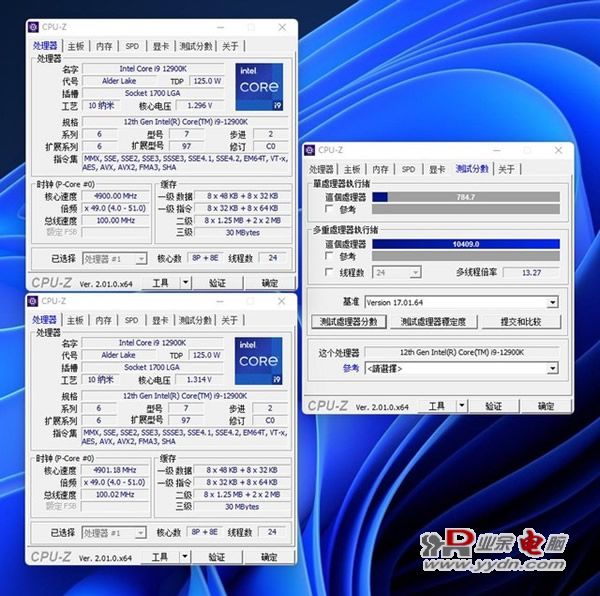This screenshot has height=596, width=600.
Task: Open the 显卡 tab in the lower-left window
Action: (x=160, y=320)
